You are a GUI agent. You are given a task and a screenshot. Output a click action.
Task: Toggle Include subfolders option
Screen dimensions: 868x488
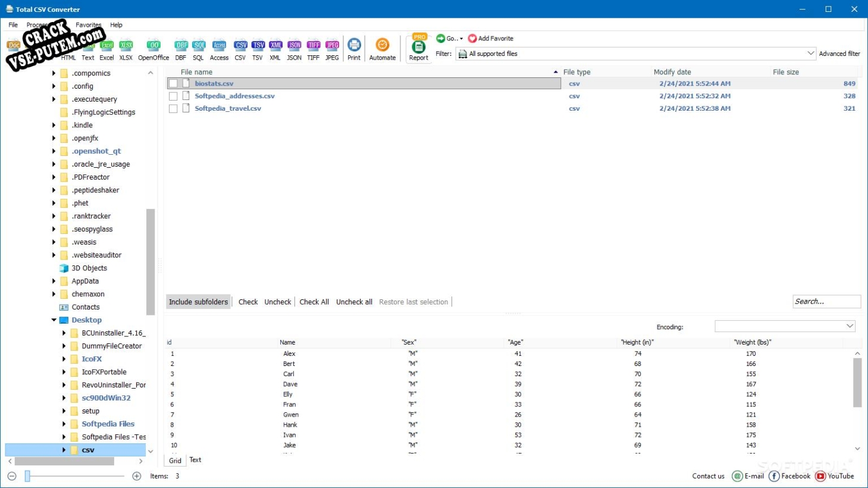tap(198, 302)
